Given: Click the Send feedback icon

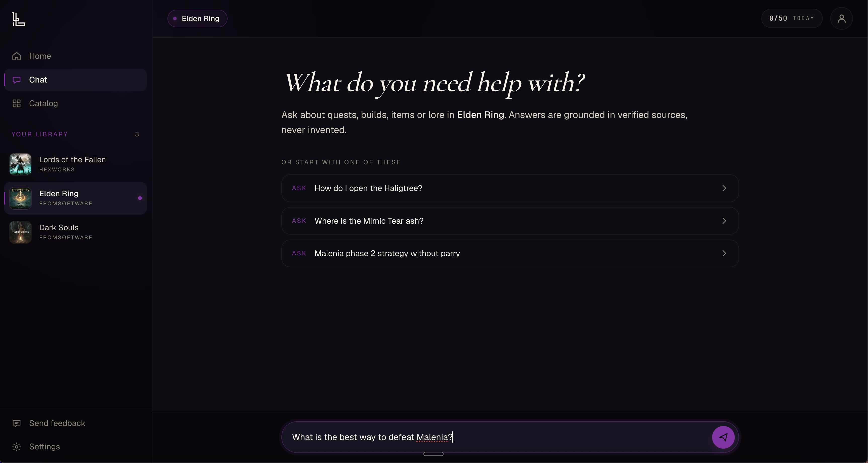Looking at the screenshot, I should (17, 423).
